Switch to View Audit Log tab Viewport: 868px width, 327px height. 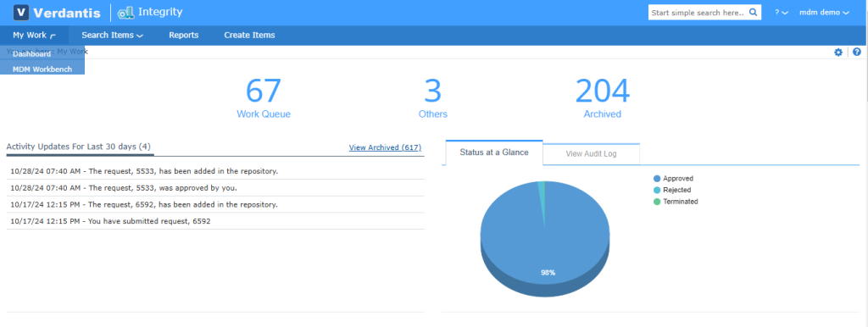pyautogui.click(x=591, y=154)
